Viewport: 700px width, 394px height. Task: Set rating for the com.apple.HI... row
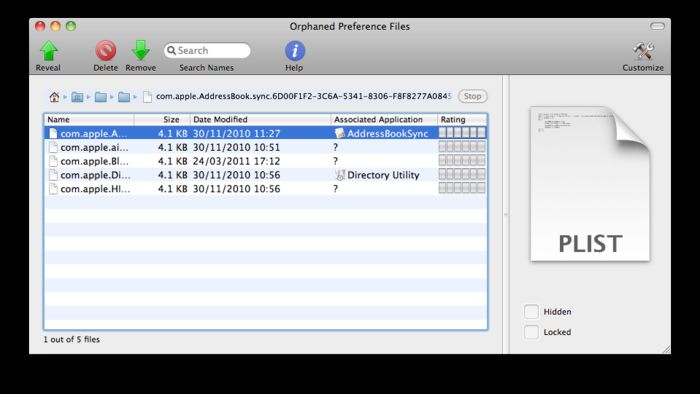[462, 188]
